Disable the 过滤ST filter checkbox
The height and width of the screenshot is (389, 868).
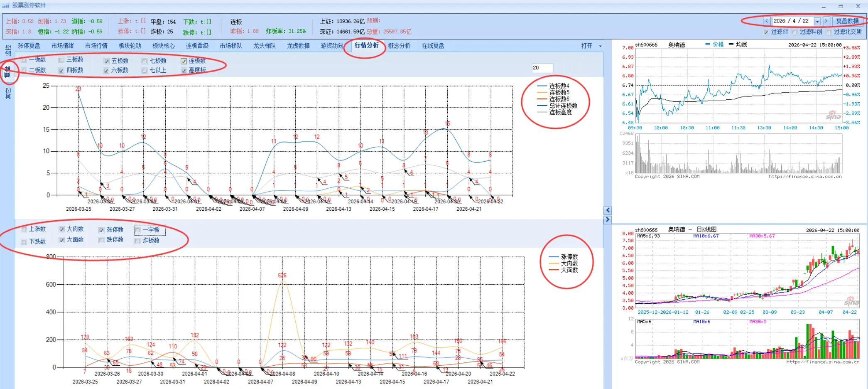(x=766, y=32)
